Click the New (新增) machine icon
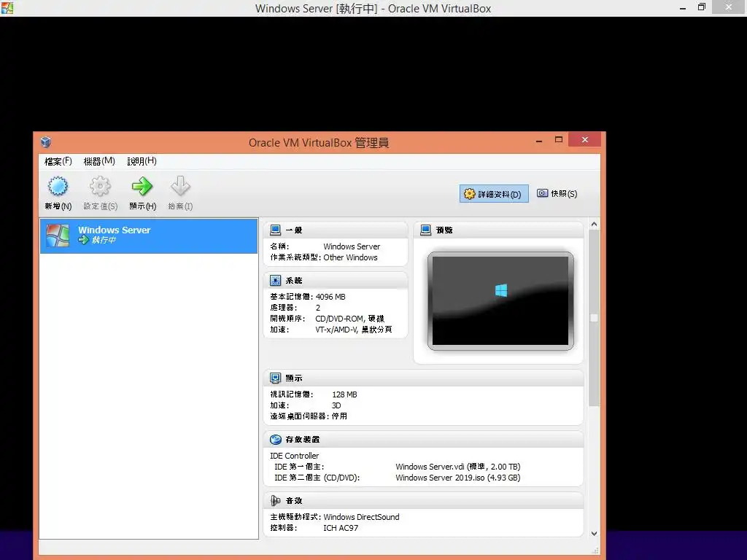Viewport: 747px width, 560px height. click(58, 186)
